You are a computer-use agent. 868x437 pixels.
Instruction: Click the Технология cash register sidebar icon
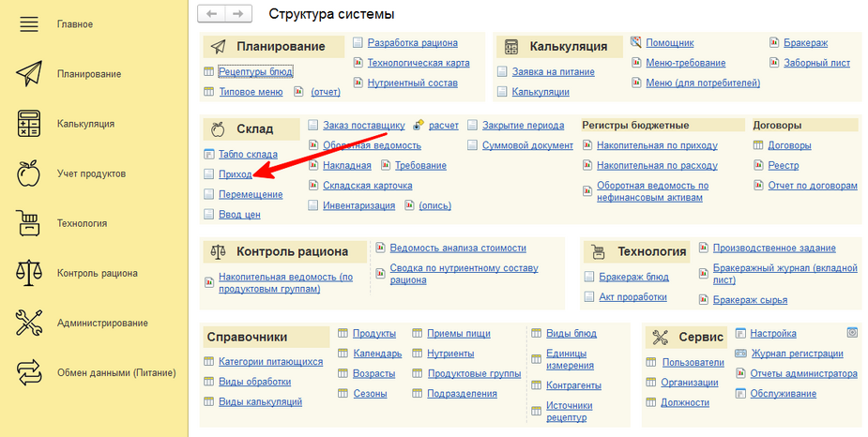tap(29, 223)
